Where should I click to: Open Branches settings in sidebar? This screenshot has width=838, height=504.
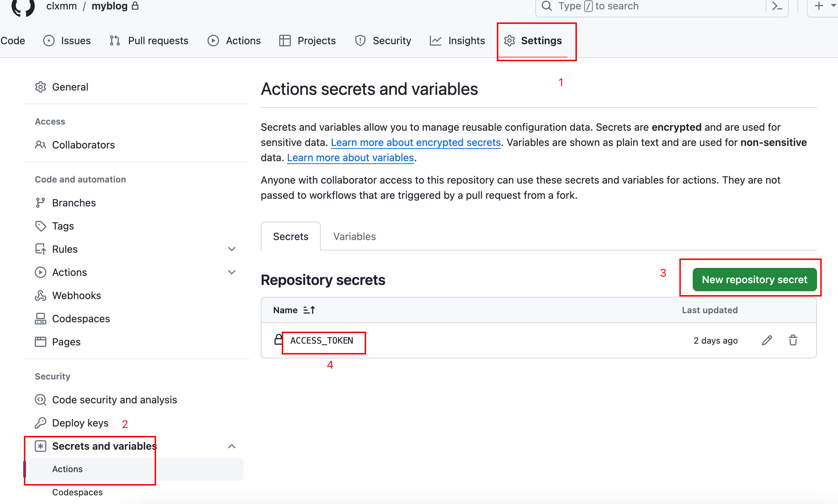74,203
